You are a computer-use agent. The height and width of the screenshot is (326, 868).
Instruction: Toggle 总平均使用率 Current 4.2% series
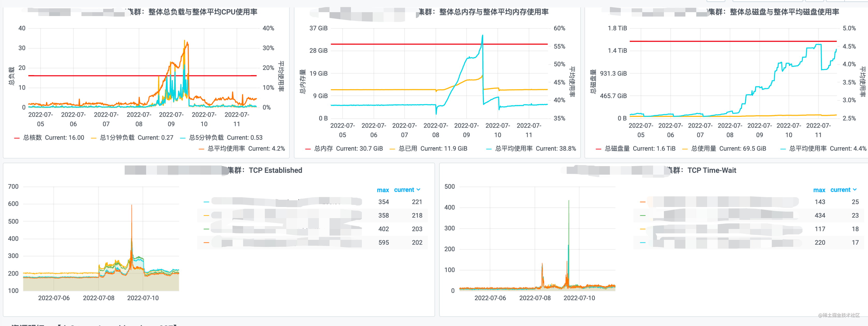tap(226, 148)
